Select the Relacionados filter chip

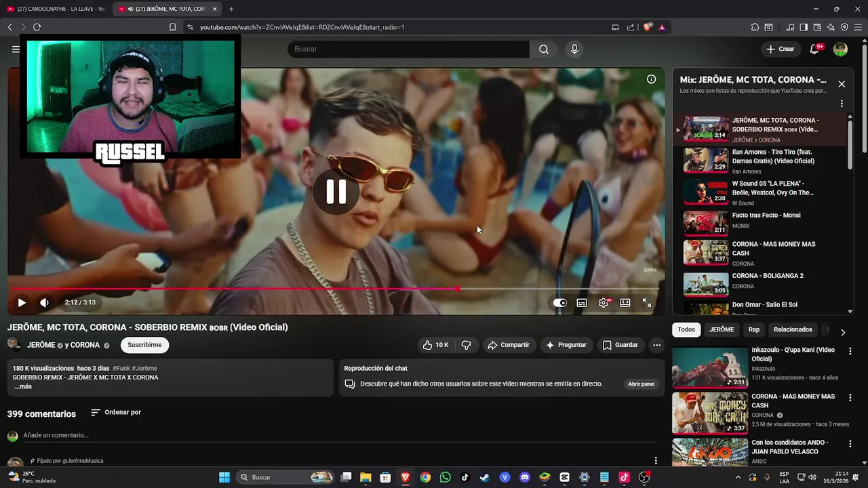[x=793, y=329]
